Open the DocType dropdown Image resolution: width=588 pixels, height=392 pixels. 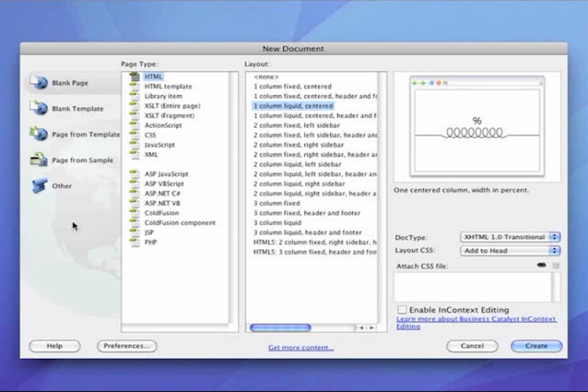(x=510, y=237)
